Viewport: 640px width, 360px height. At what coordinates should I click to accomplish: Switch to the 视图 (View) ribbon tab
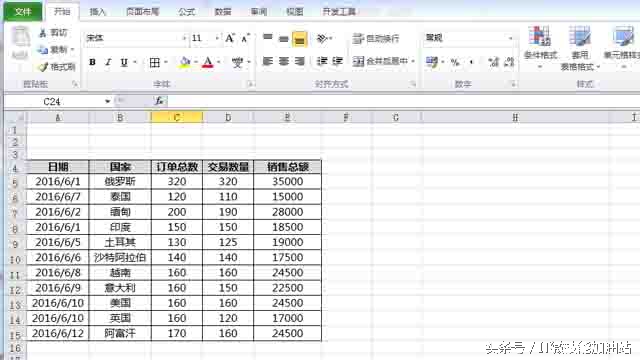(295, 11)
